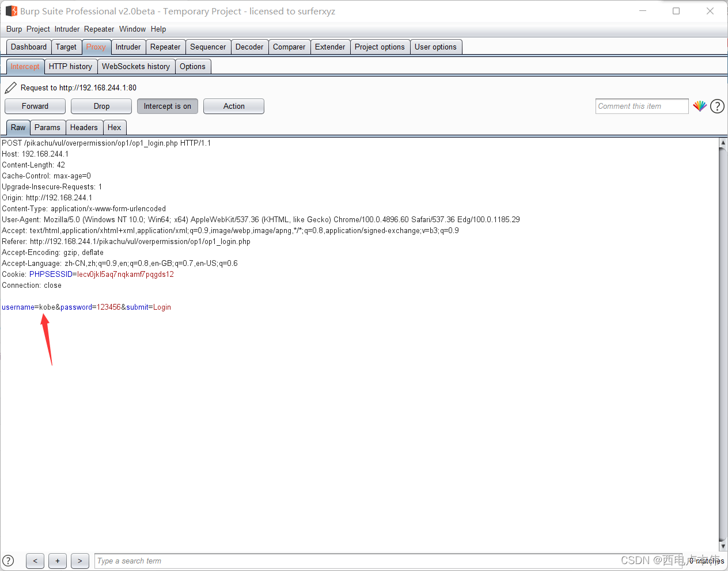Click the POST request line text

coord(106,143)
